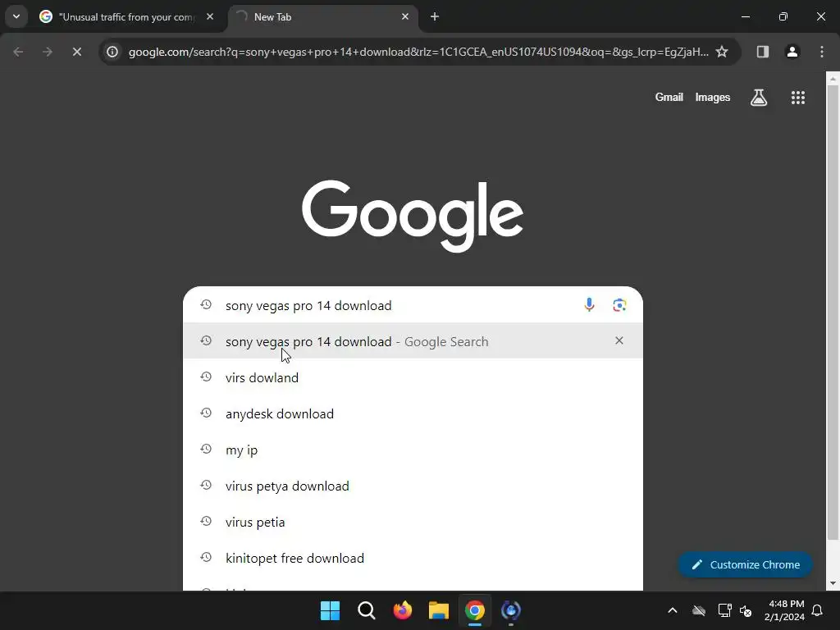Start voice search with microphone icon
The image size is (840, 630).
coord(589,305)
